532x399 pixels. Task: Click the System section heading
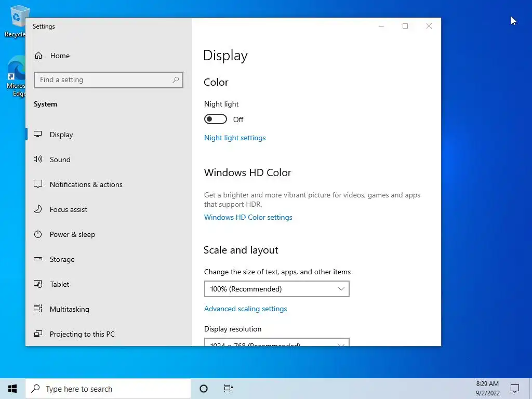(x=46, y=104)
